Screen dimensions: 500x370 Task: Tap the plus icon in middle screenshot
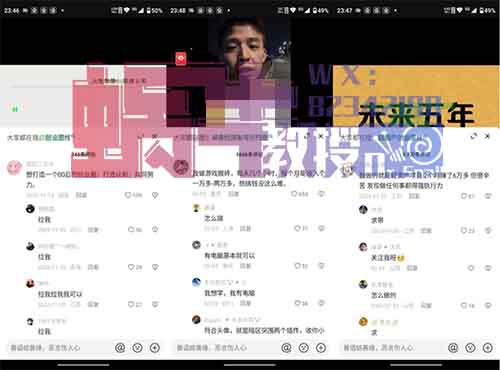321,348
